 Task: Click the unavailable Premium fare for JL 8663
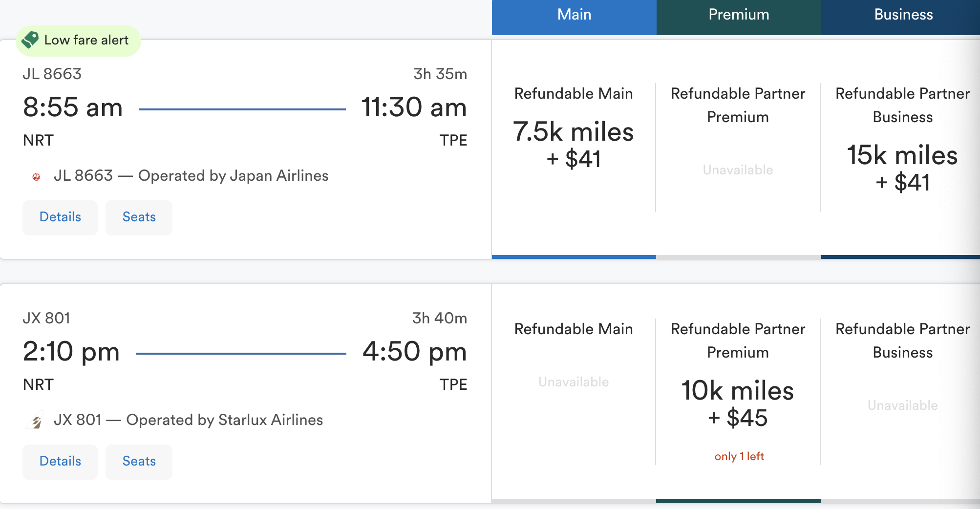pyautogui.click(x=738, y=170)
